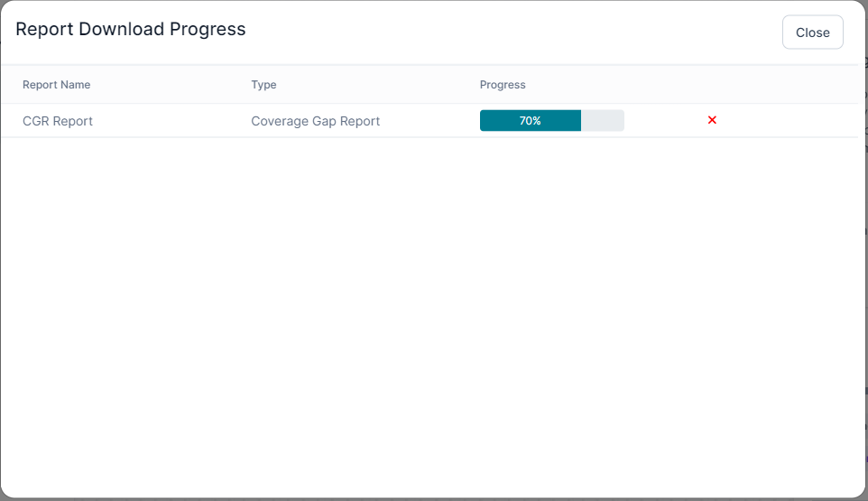
Task: Click the 'Report Download Progress' dialog title
Action: point(131,30)
